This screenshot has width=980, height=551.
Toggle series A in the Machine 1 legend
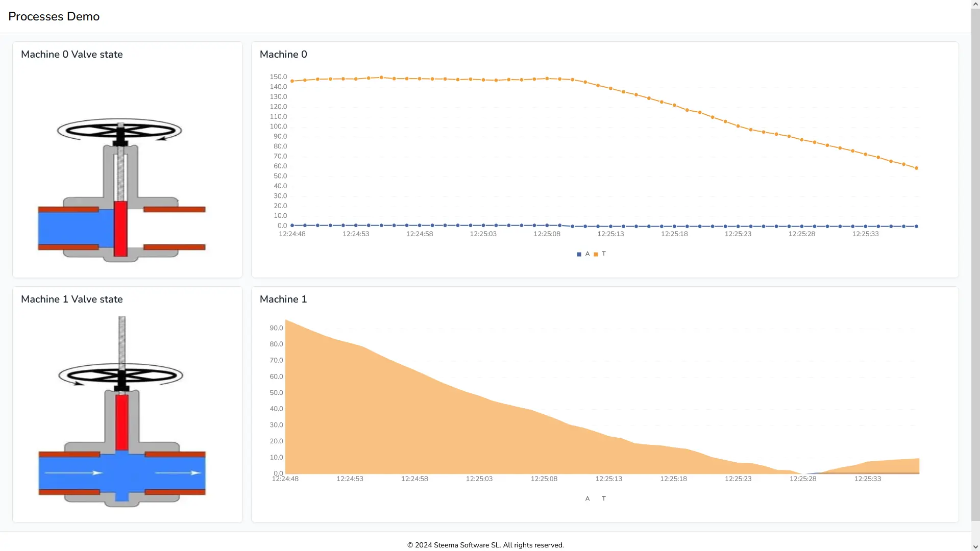587,498
